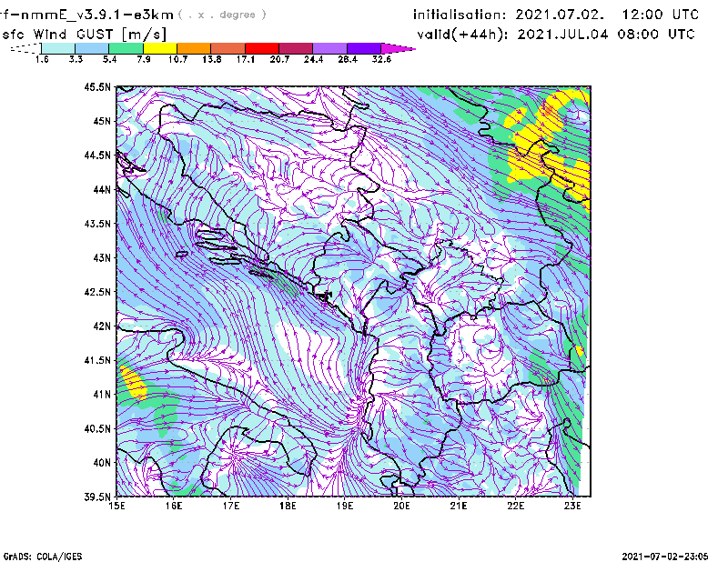Click the violet 28.4–32.6 legend swatch
The image size is (728, 562).
364,48
